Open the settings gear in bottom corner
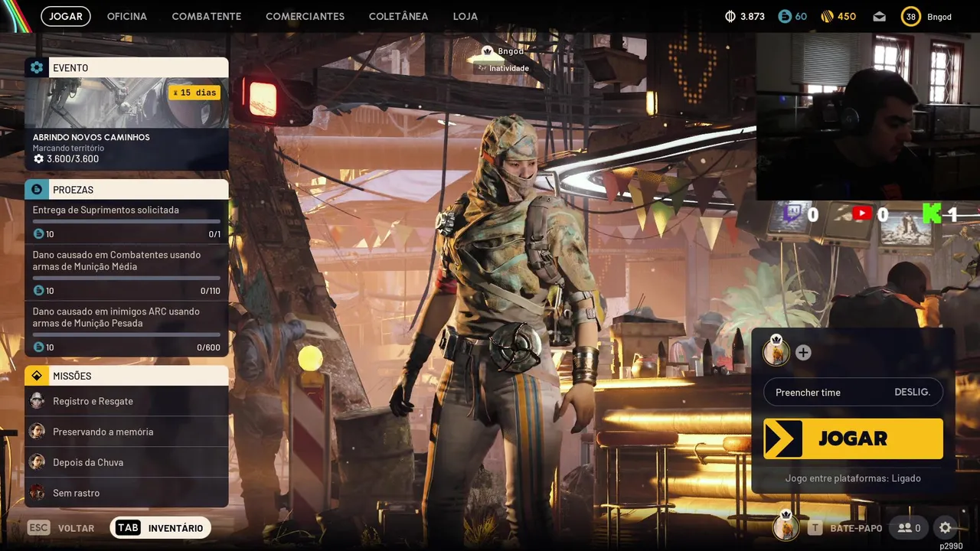980x551 pixels. coord(946,528)
